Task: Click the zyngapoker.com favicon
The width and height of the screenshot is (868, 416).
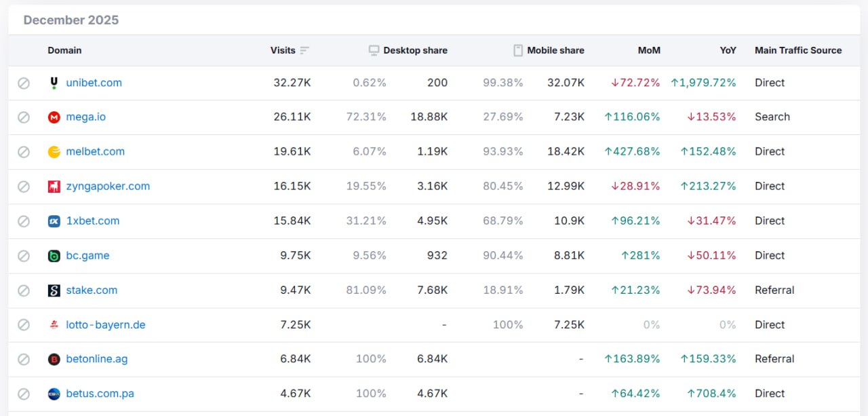Action: click(54, 187)
